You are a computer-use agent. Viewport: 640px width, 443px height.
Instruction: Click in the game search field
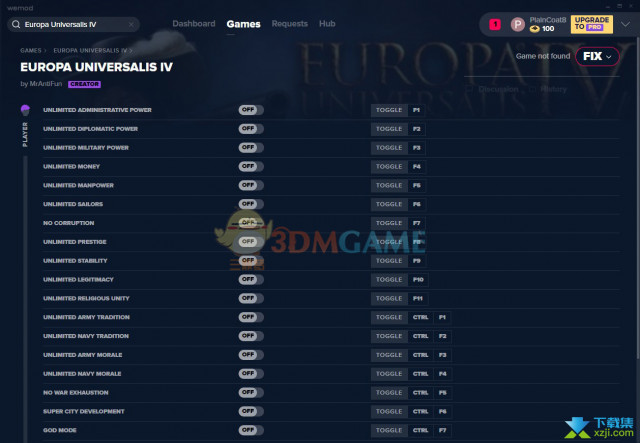coord(73,24)
